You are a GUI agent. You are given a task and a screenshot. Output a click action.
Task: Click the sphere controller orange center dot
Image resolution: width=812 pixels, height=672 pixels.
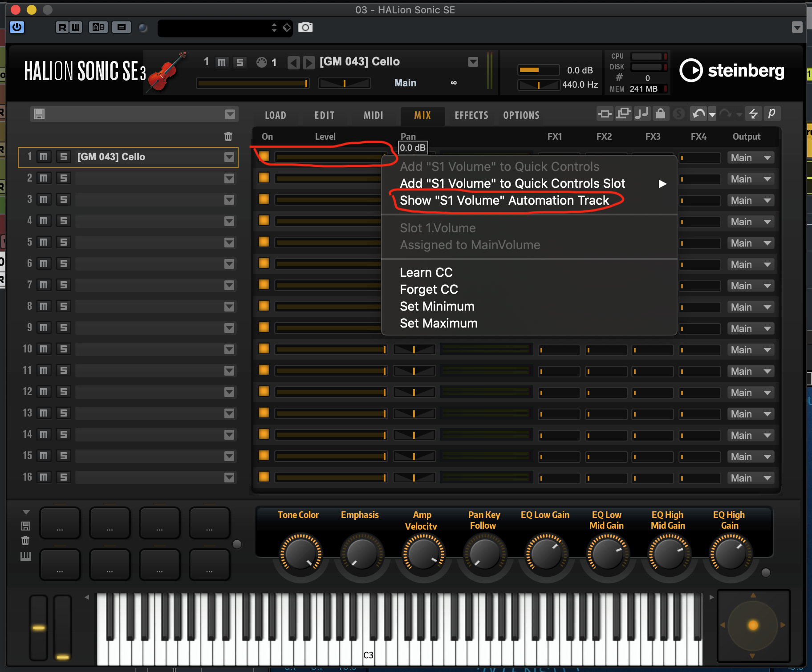[753, 625]
